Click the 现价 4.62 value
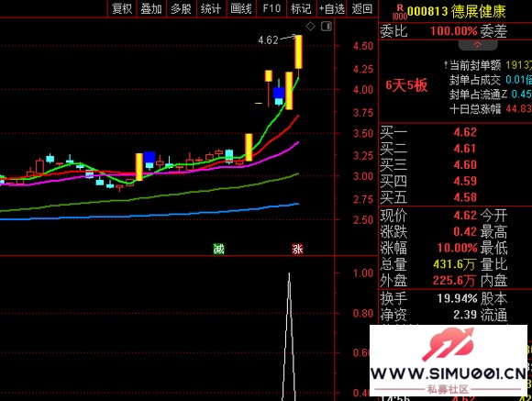This screenshot has height=401, width=532. [465, 216]
